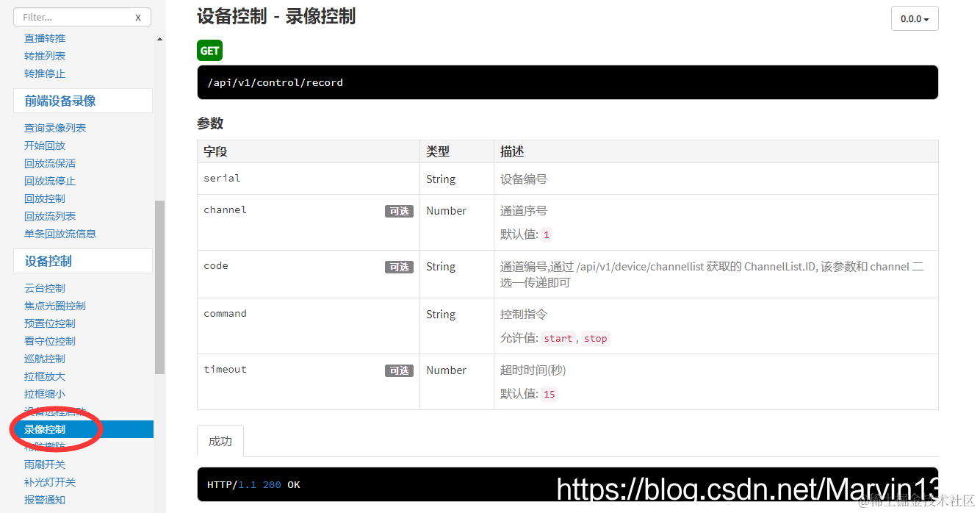Select the 设备控制 section header
Screen dimensions: 980x513
click(x=82, y=261)
